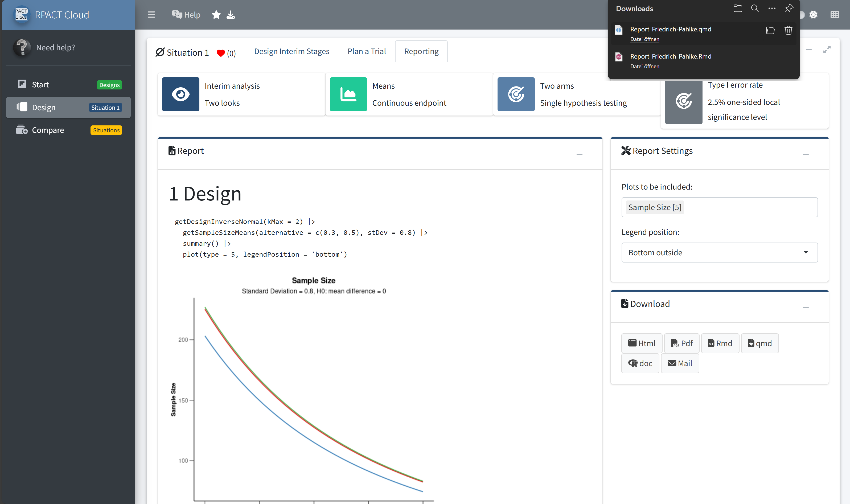Image resolution: width=850 pixels, height=504 pixels.
Task: Click the 'Plots to be included' input field
Action: (x=747, y=207)
